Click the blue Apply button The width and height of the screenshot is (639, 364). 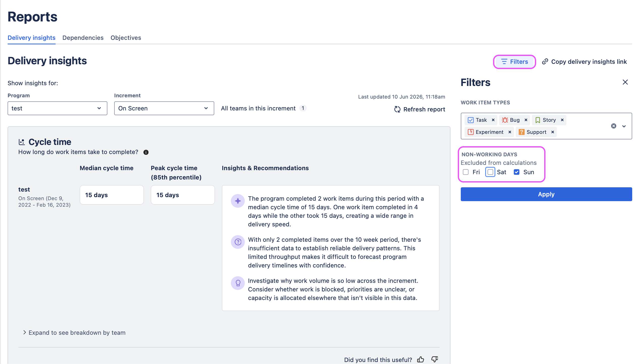click(x=546, y=194)
